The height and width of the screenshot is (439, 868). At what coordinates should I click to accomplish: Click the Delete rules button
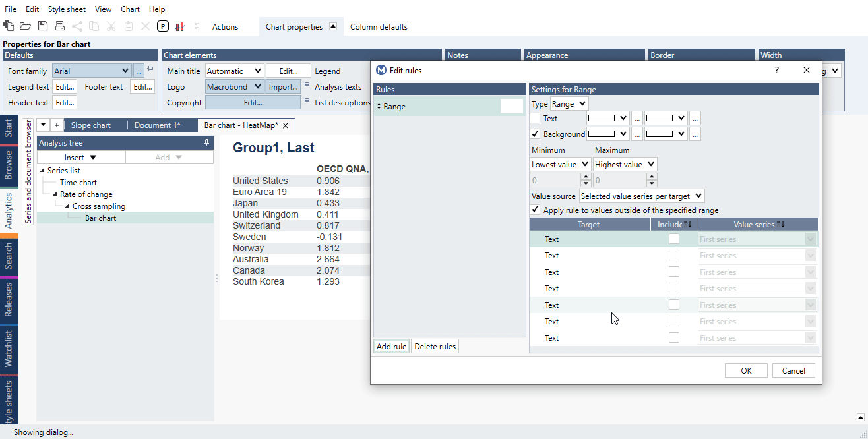[435, 347]
